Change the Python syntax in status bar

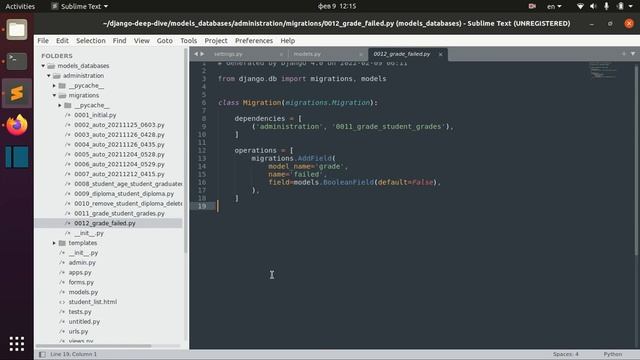pos(613,354)
